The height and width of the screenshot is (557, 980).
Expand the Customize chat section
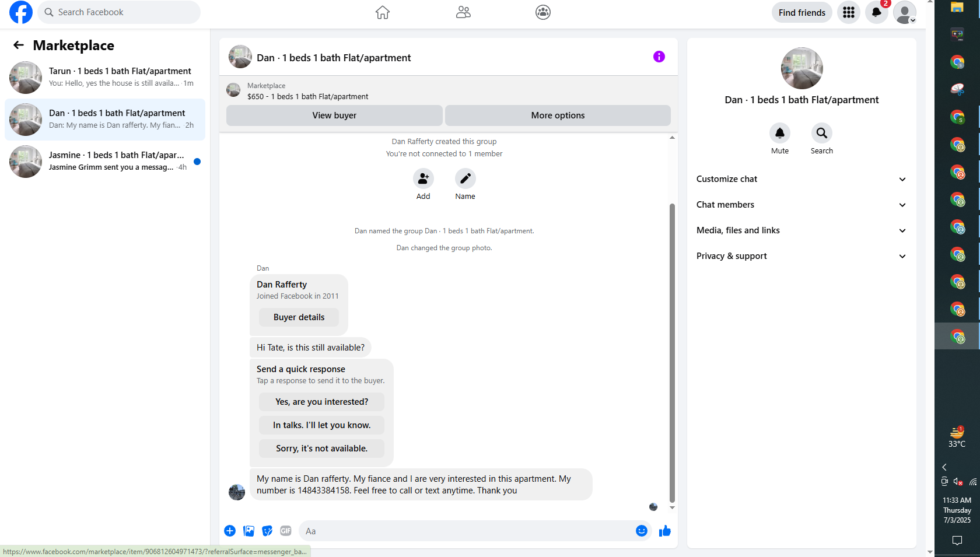801,179
